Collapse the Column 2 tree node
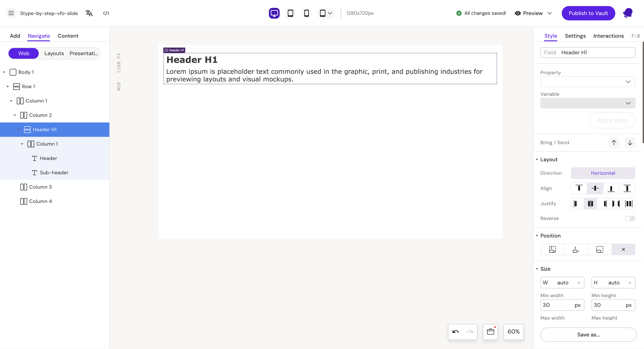This screenshot has width=644, height=349. tap(15, 115)
